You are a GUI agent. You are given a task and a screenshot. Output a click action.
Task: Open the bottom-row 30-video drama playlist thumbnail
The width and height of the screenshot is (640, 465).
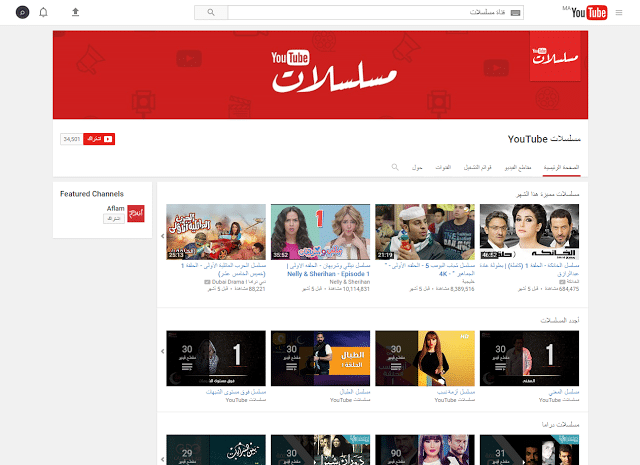pyautogui.click(x=320, y=450)
